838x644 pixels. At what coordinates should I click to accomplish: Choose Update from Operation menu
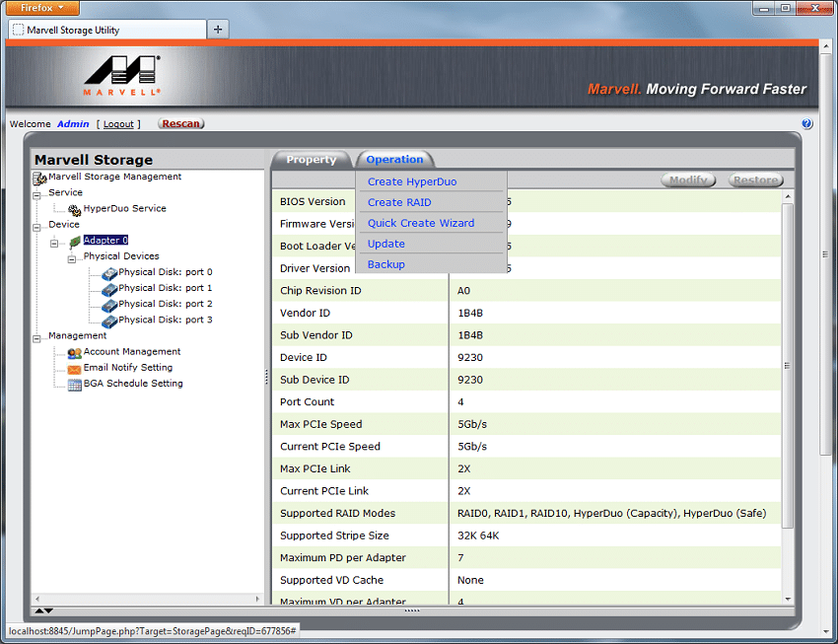[385, 244]
